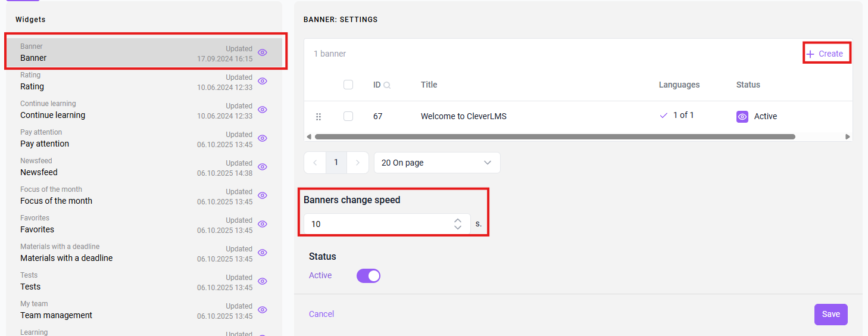Click the drag handle of banner 67
This screenshot has height=336, width=868.
pos(319,117)
